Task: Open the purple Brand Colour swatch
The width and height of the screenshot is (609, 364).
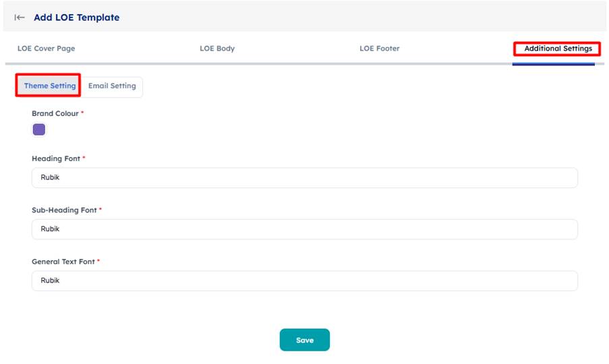Action: (39, 129)
